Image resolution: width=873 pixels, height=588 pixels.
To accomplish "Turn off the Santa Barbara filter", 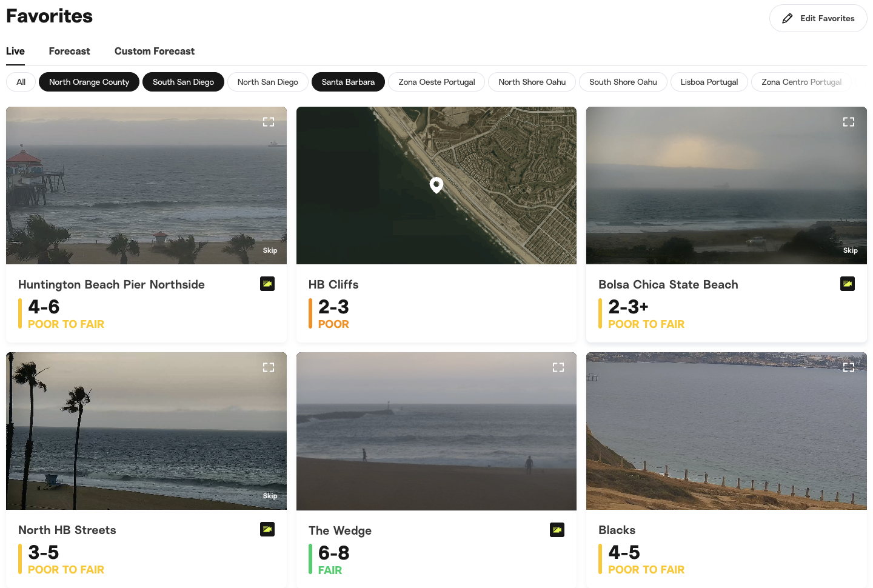I will 348,82.
